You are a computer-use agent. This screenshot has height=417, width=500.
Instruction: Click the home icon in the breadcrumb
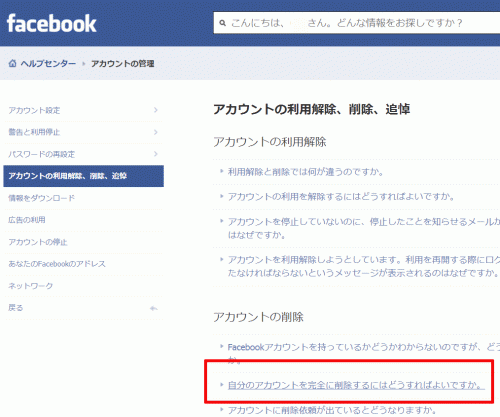[12, 63]
